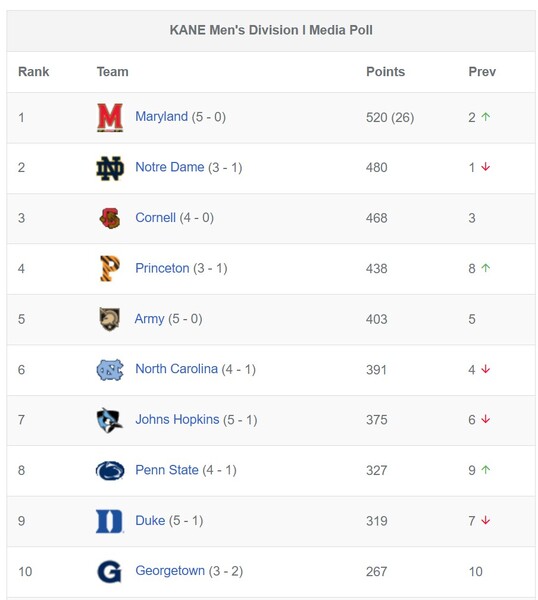Click the green up arrow beside Princeton
The width and height of the screenshot is (538, 600).
[486, 268]
